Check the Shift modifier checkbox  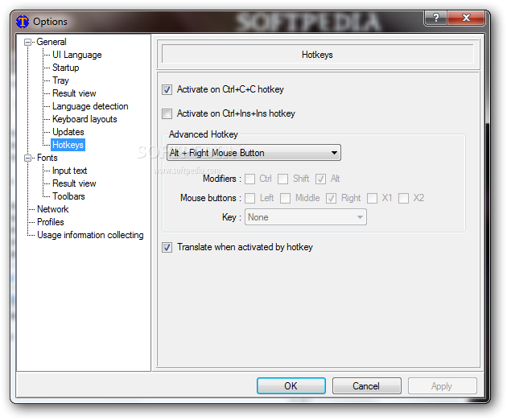pos(283,179)
